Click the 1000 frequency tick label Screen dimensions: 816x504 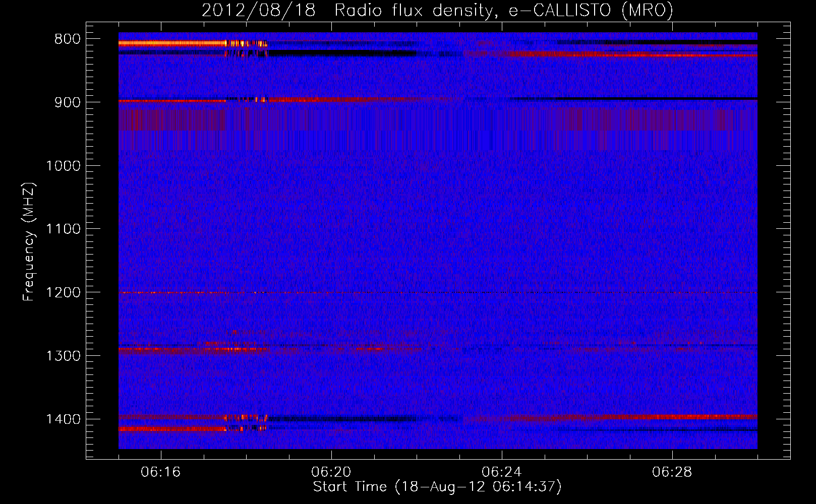point(63,166)
